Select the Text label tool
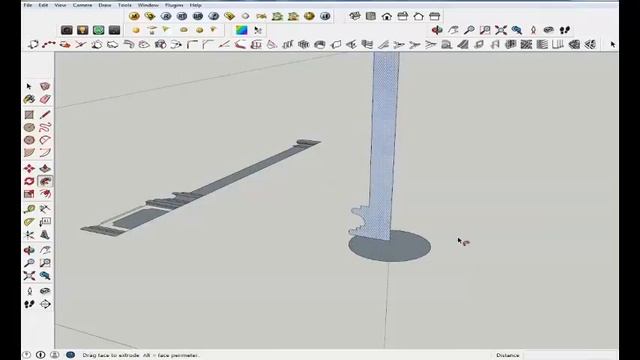The height and width of the screenshot is (360, 640). [x=45, y=222]
